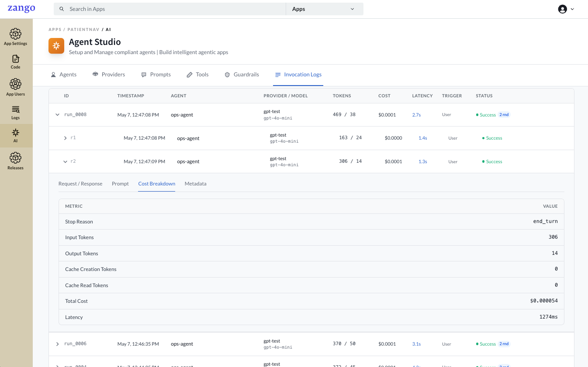
Task: Click the 1.3s latency link in r2
Action: click(422, 161)
